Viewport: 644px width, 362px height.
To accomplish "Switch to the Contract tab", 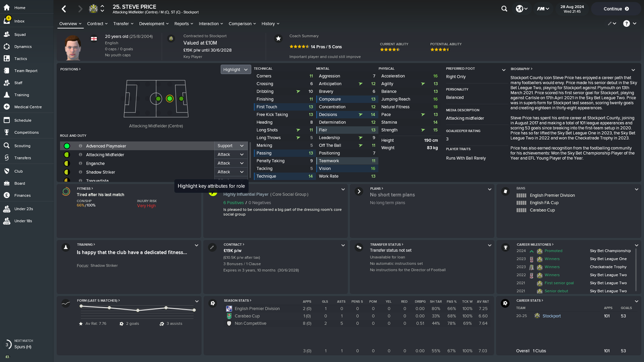I will click(97, 24).
